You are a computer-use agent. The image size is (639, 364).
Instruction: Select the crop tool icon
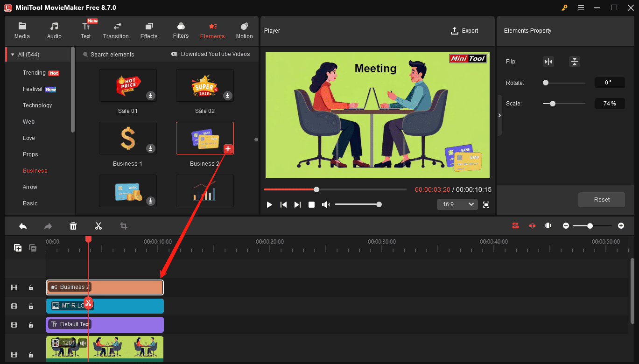[124, 226]
